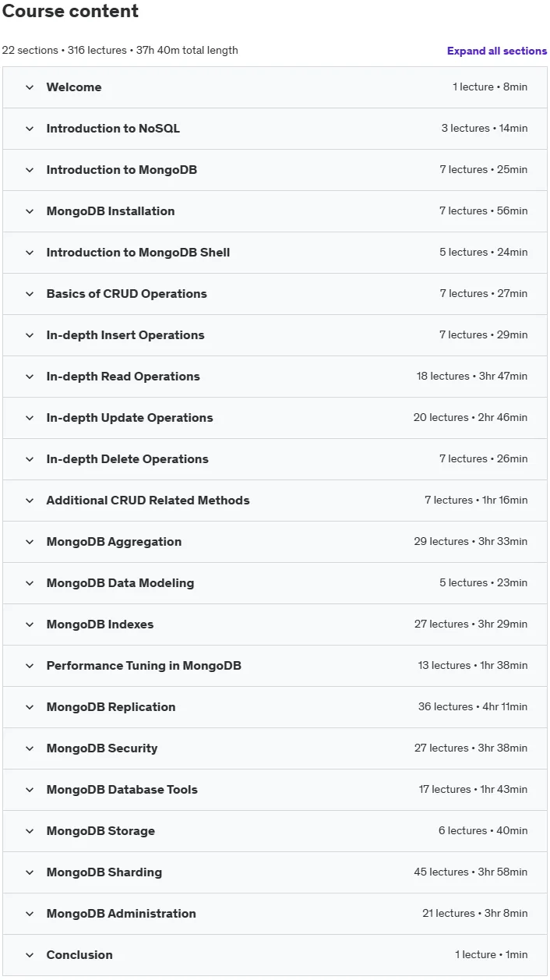Open Additional CRUD Related Methods section
This screenshot has height=980, width=550.
click(275, 501)
